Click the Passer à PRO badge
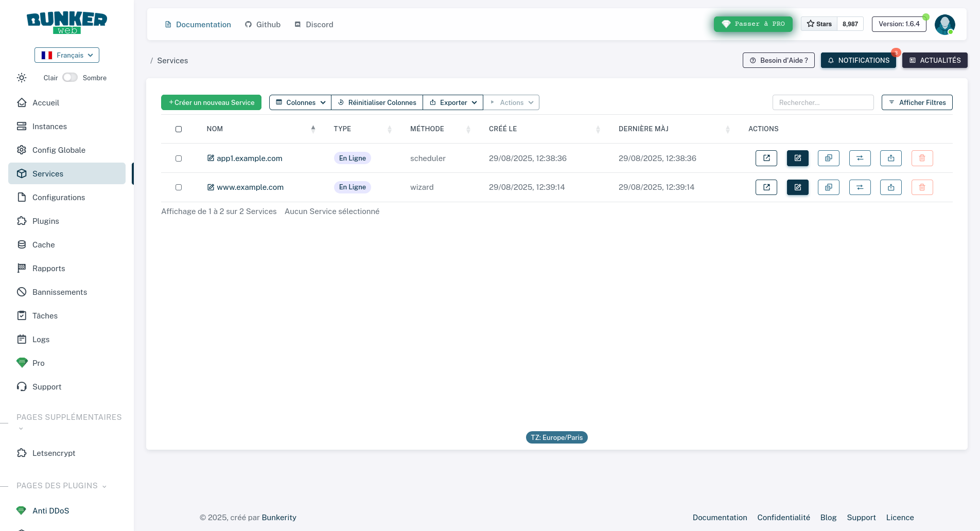 pyautogui.click(x=753, y=24)
